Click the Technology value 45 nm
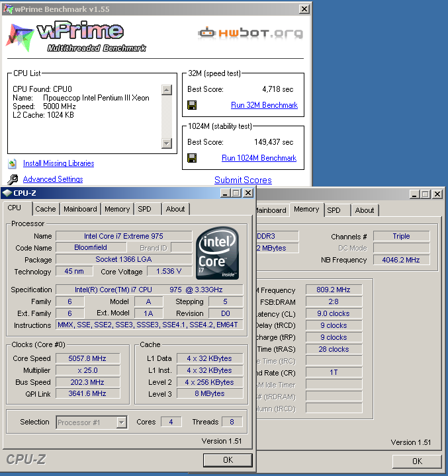This screenshot has width=448, height=476. [74, 272]
